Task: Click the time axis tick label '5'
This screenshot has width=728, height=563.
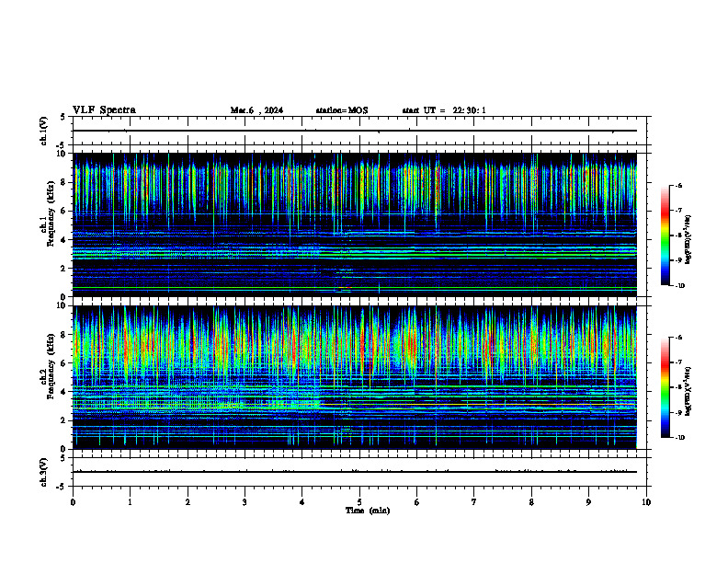Action: (359, 502)
